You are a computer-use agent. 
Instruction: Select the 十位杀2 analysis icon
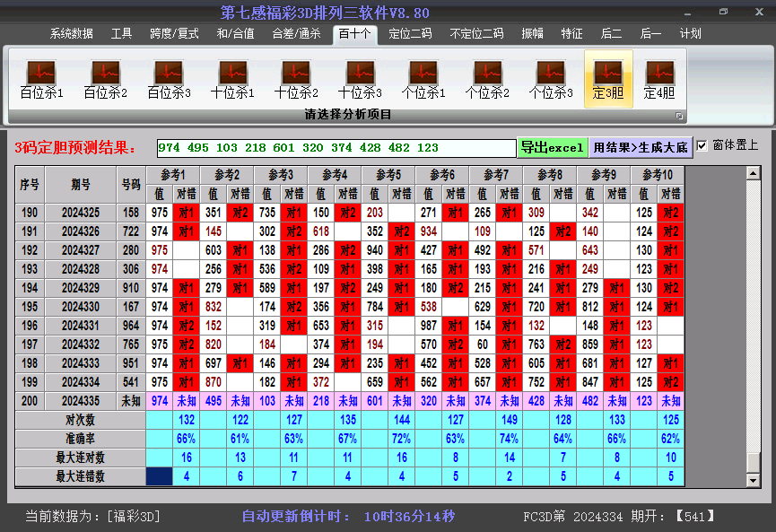(296, 79)
